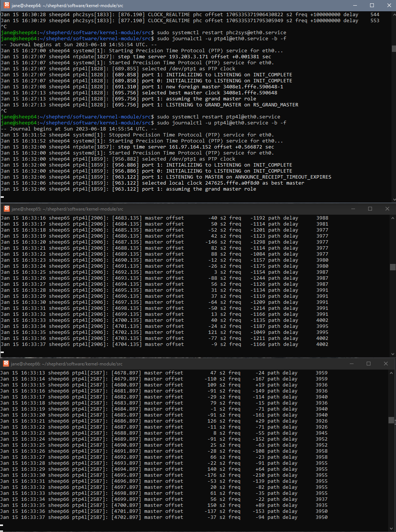Minimize the sheep65 terminal window
Screen dimensions: 396x532
[x=353, y=209]
